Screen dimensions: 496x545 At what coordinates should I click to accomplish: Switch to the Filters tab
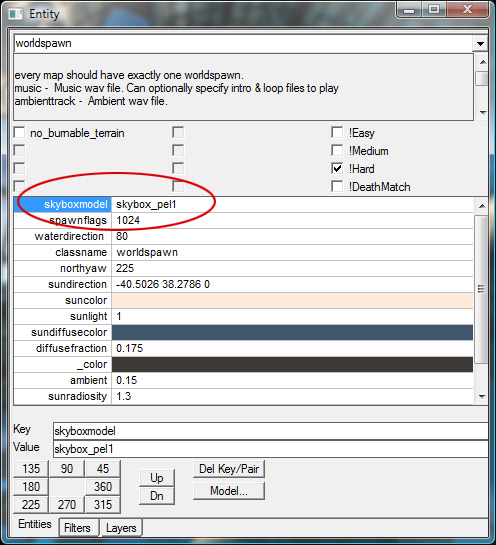click(77, 528)
